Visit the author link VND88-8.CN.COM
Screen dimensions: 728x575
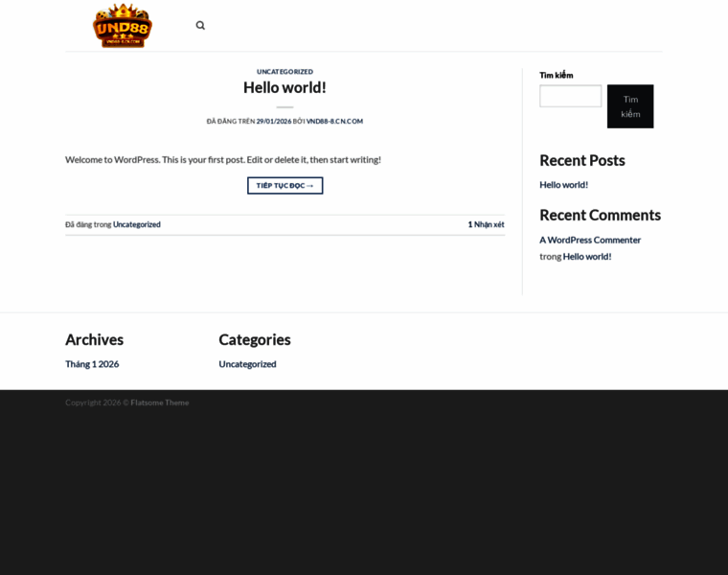click(334, 122)
